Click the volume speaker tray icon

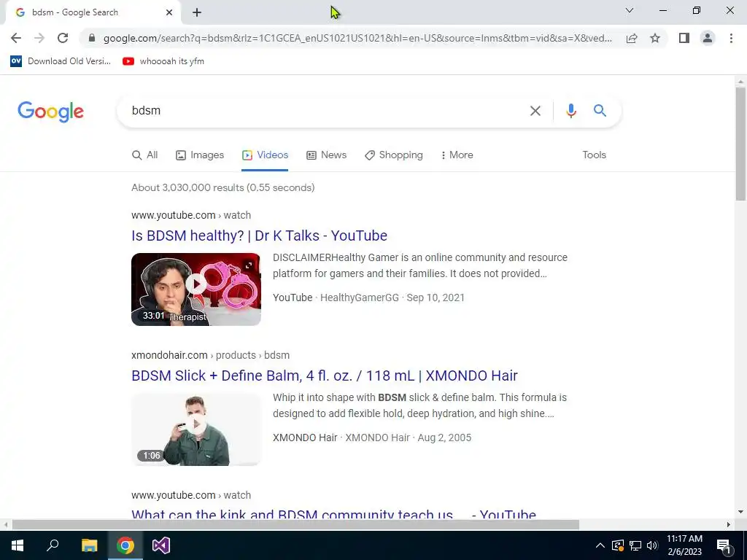652,545
